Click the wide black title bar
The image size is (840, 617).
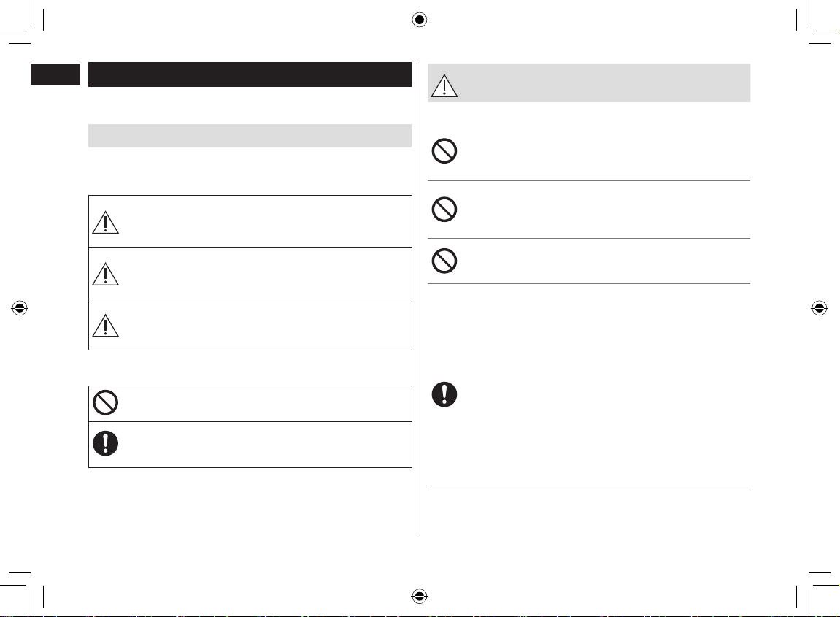click(250, 74)
